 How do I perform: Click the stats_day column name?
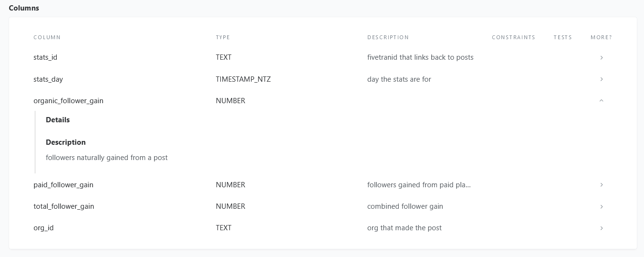click(x=48, y=79)
